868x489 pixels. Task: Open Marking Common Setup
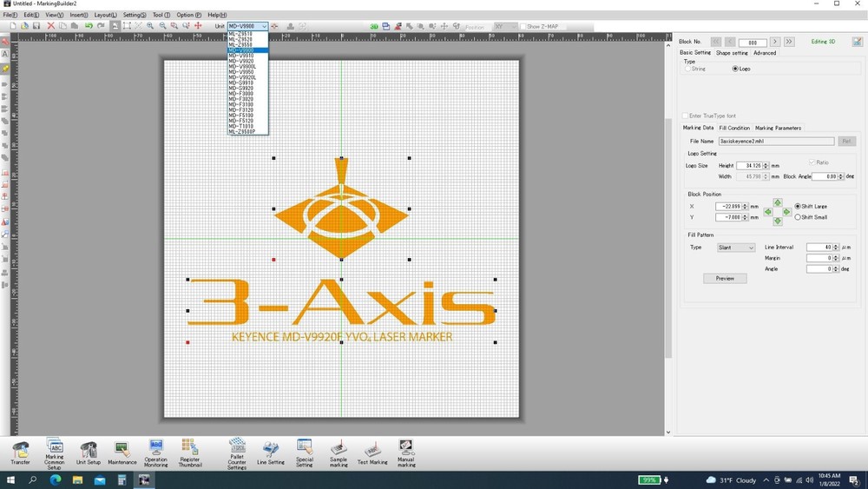tap(54, 453)
